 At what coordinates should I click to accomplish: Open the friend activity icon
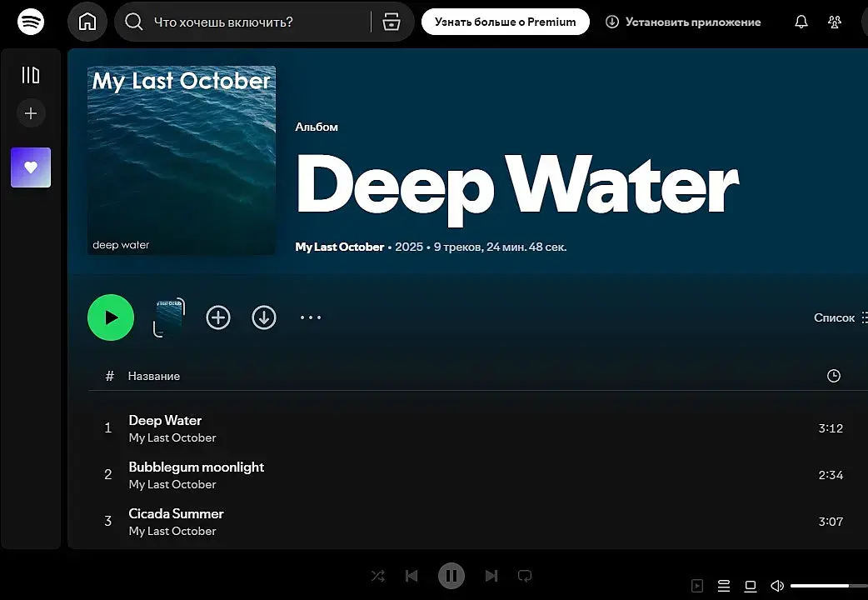[x=834, y=22]
